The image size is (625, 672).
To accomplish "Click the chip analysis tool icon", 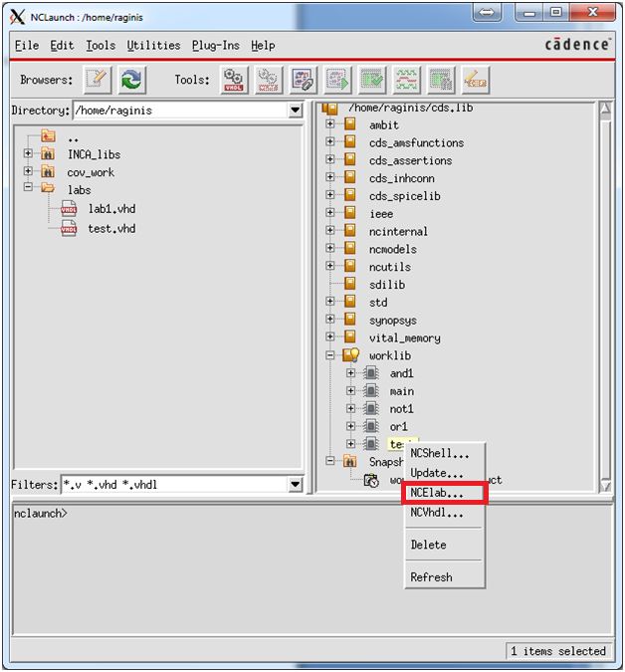I will point(441,80).
